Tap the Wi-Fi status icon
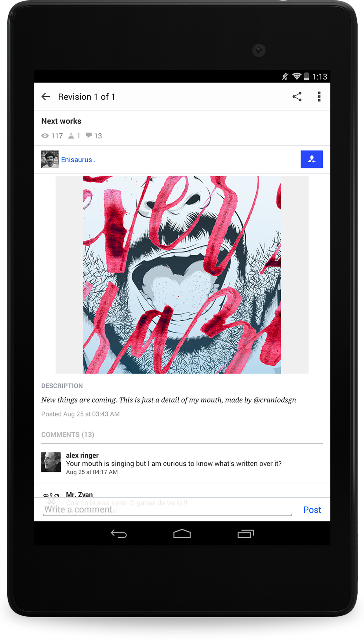This screenshot has width=364, height=642. pyautogui.click(x=297, y=76)
